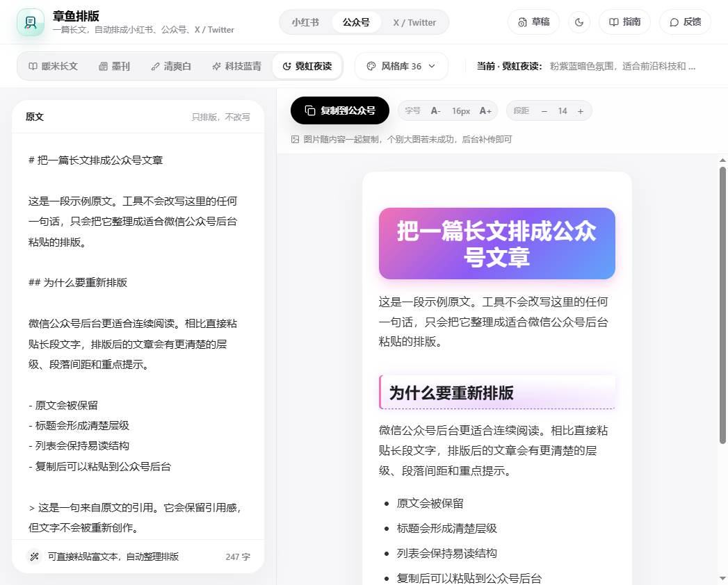
Task: Click the draft history icon in 草稿
Action: pos(522,22)
